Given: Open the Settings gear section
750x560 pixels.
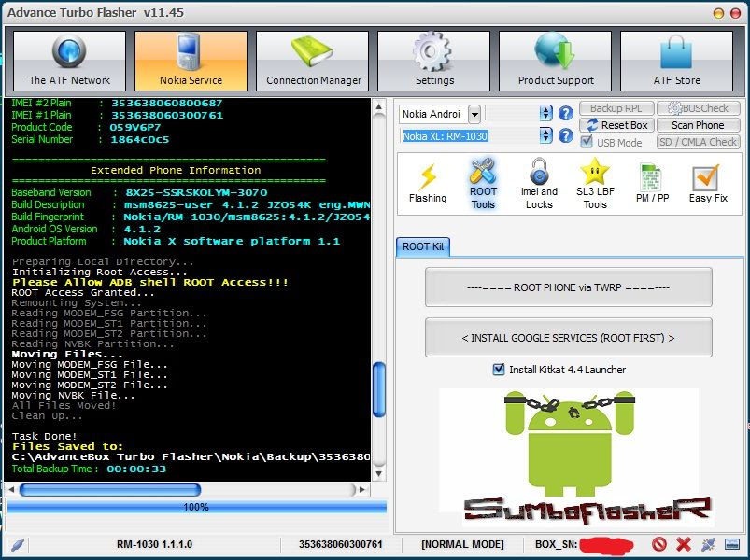Looking at the screenshot, I should pos(433,61).
